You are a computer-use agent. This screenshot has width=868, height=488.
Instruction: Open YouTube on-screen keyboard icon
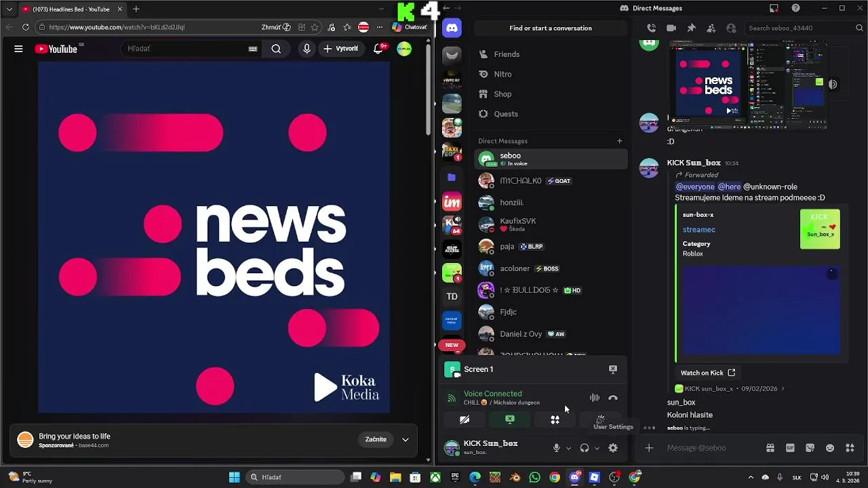coord(253,49)
